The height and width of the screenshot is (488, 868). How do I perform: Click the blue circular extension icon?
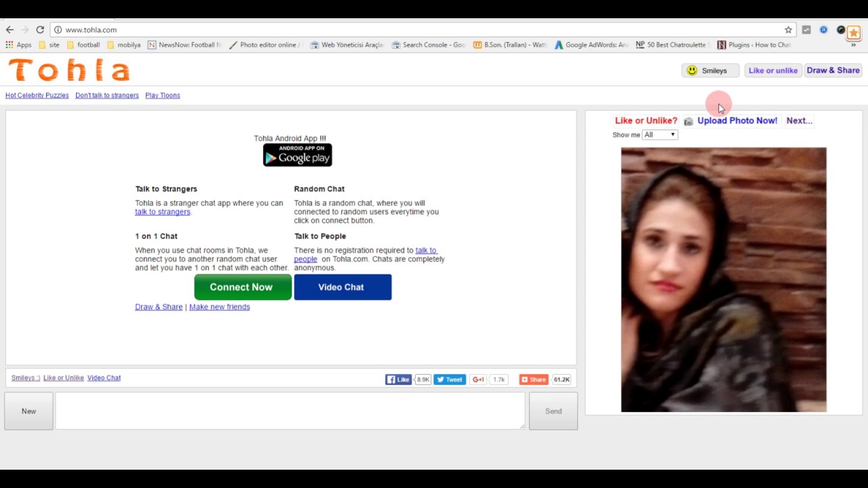tap(823, 30)
